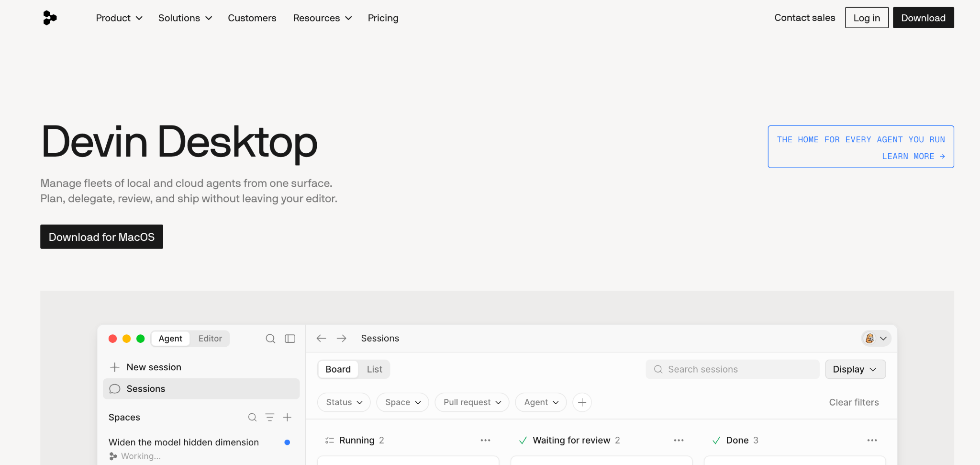Viewport: 980px width, 465px height.
Task: Go to the Customers page
Action: 252,18
